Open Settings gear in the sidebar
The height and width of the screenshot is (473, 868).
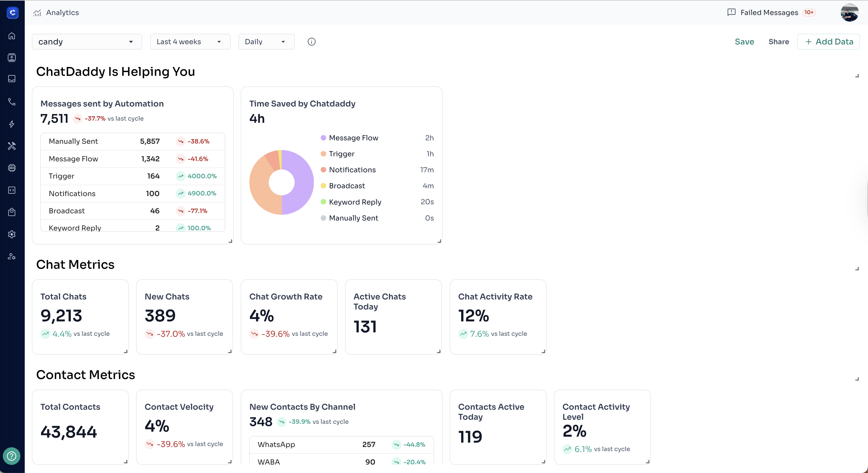(12, 234)
